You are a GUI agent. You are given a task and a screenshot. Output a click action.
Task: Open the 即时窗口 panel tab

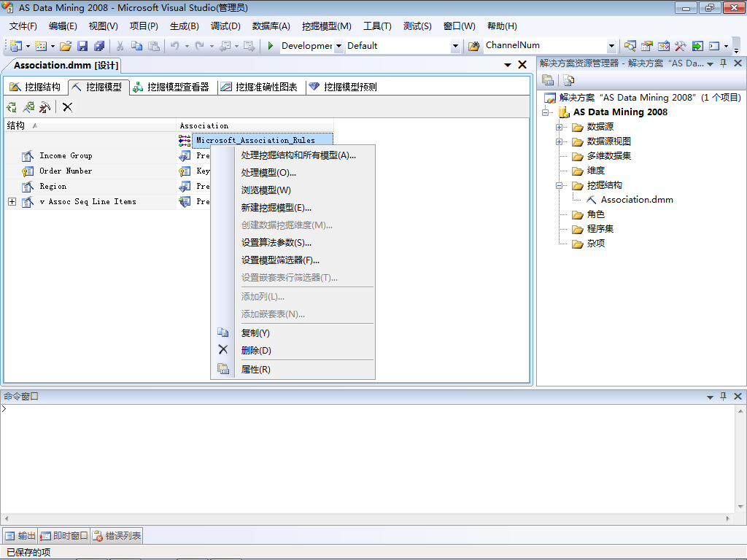[64, 536]
